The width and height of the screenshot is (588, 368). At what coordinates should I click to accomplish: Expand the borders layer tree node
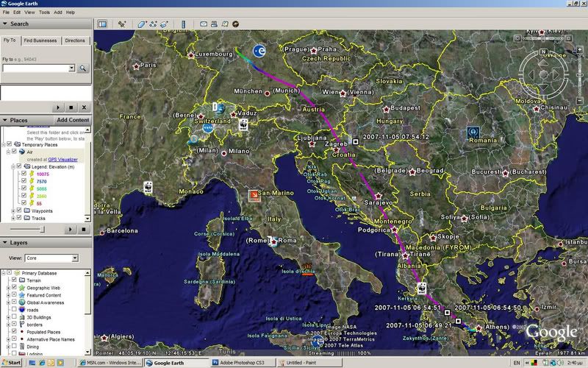[x=8, y=325]
